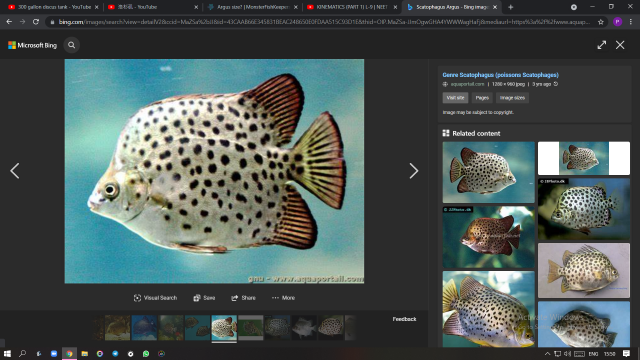Click the Microsoft Bing logo
640x360 pixels.
click(x=33, y=45)
